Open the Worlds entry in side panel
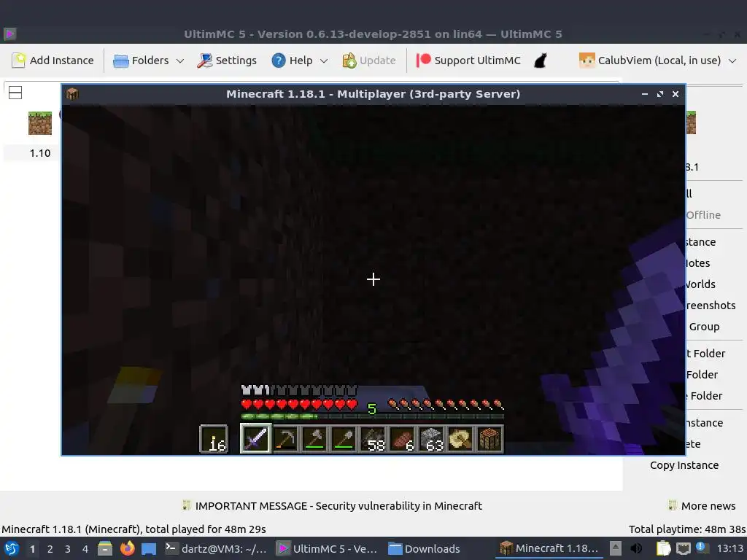Screen dimensions: 747x560 (700, 284)
